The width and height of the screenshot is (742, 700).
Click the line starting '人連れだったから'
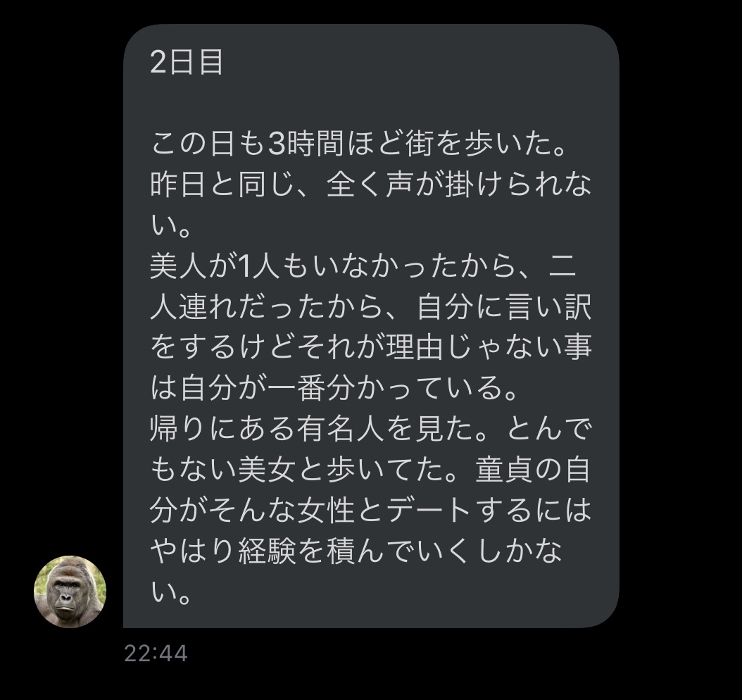click(x=371, y=307)
